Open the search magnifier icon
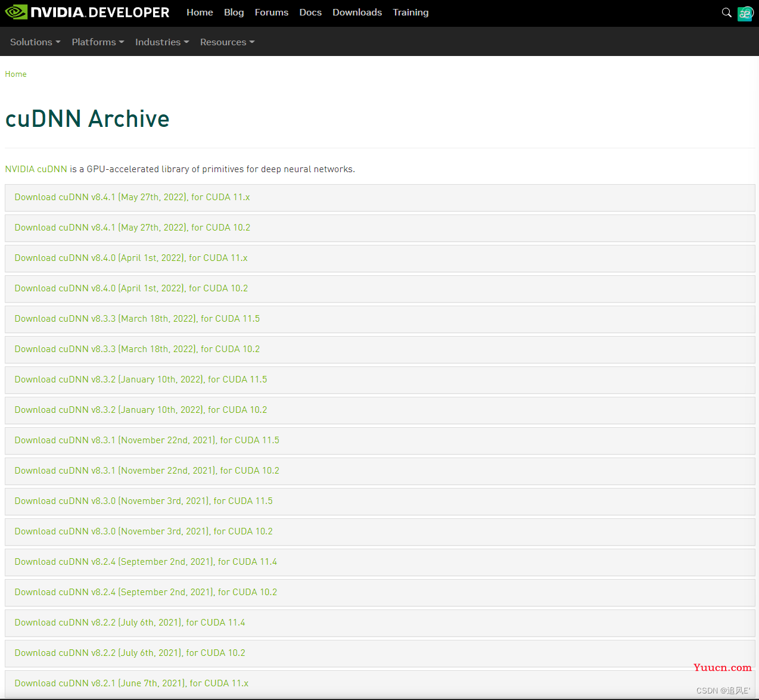Image resolution: width=759 pixels, height=700 pixels. [x=726, y=13]
